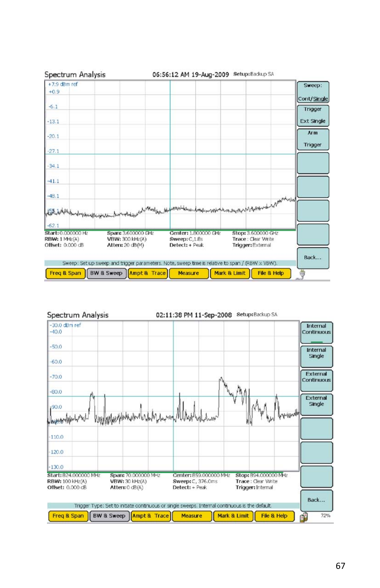Click Span: 70.000000 MHz readout in bottom screen

tap(135, 476)
